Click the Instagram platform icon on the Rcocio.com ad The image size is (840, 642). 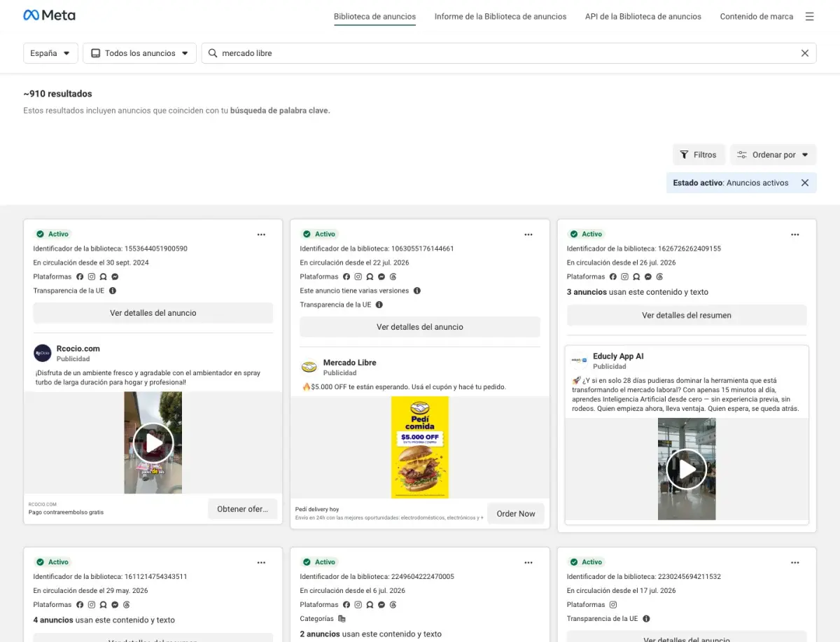(x=91, y=277)
